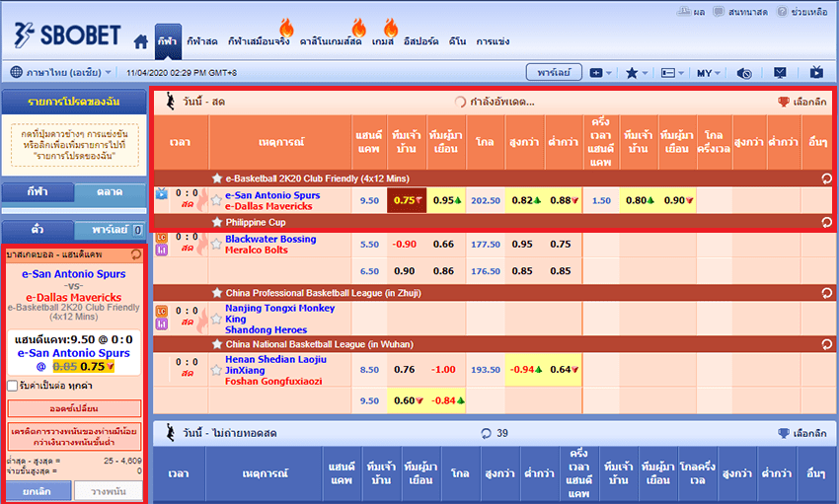Go to the home page icon
This screenshot has height=504, width=839.
(x=141, y=41)
